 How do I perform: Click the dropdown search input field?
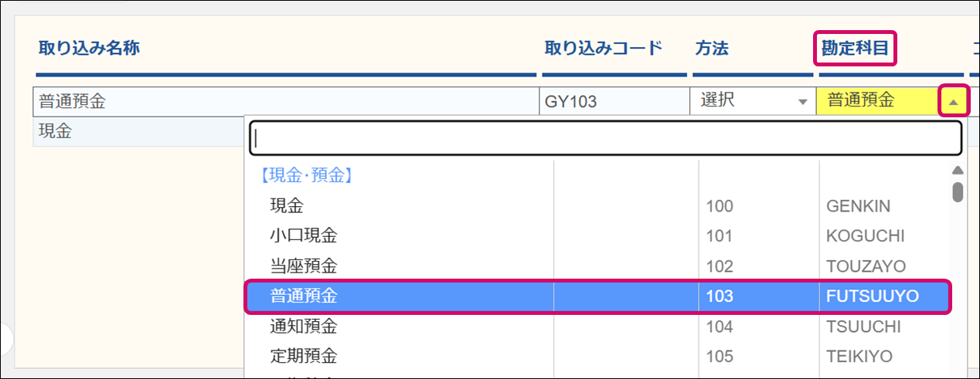(606, 138)
